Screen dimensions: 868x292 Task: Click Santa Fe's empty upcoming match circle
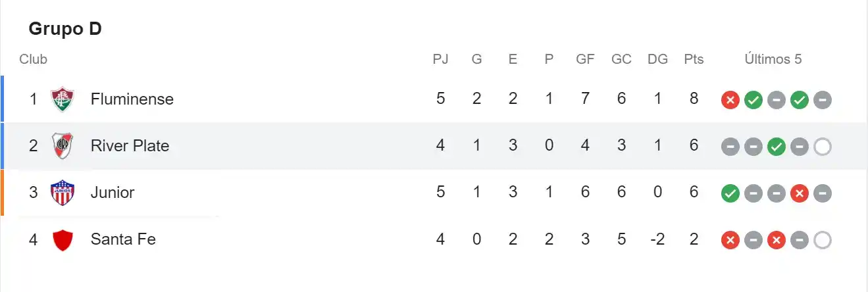click(823, 240)
